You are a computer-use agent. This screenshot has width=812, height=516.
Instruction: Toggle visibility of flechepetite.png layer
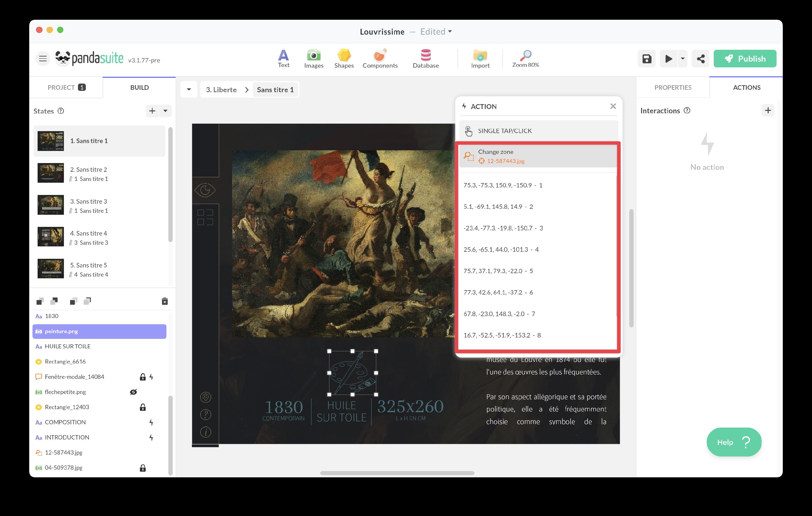coord(133,392)
